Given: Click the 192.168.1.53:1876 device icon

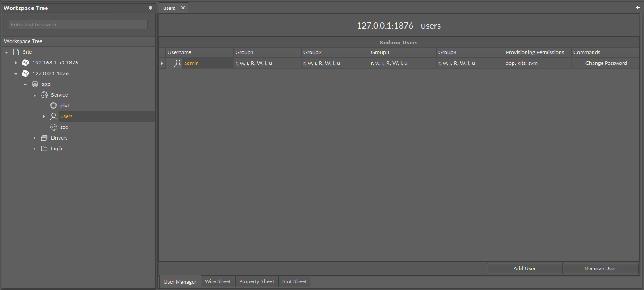Looking at the screenshot, I should 25,63.
